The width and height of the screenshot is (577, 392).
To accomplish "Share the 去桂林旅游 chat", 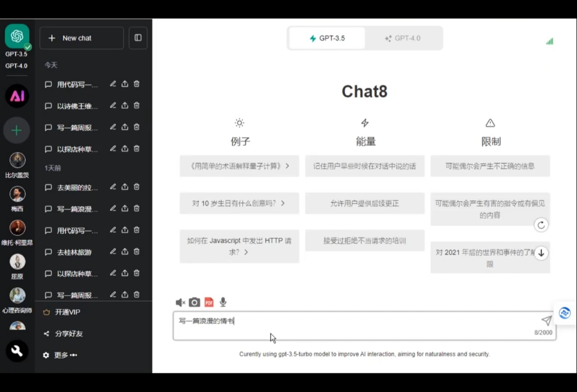I will [125, 252].
